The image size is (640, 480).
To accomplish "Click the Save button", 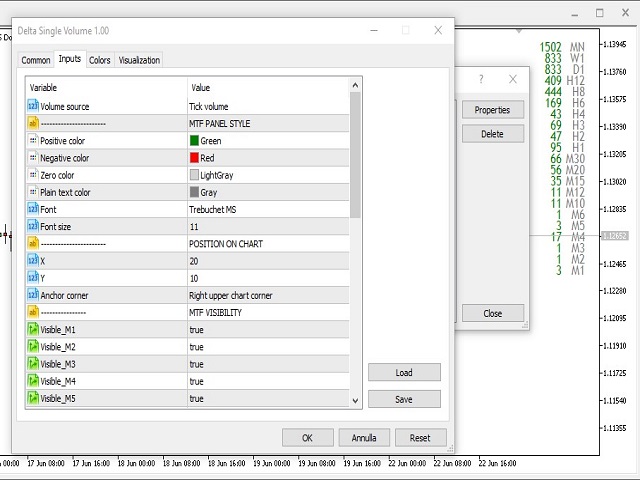I will (404, 399).
